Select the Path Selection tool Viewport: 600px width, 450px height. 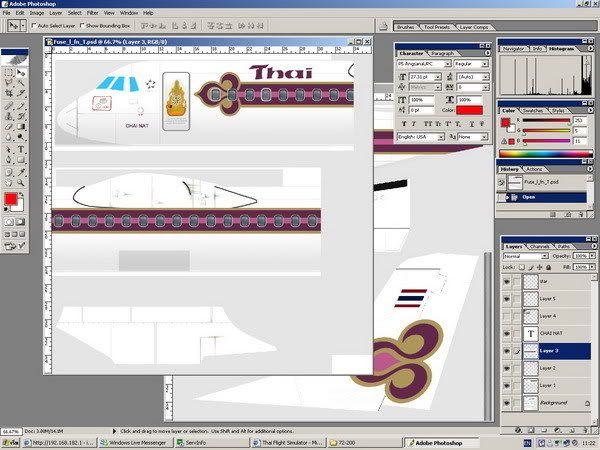(8, 149)
